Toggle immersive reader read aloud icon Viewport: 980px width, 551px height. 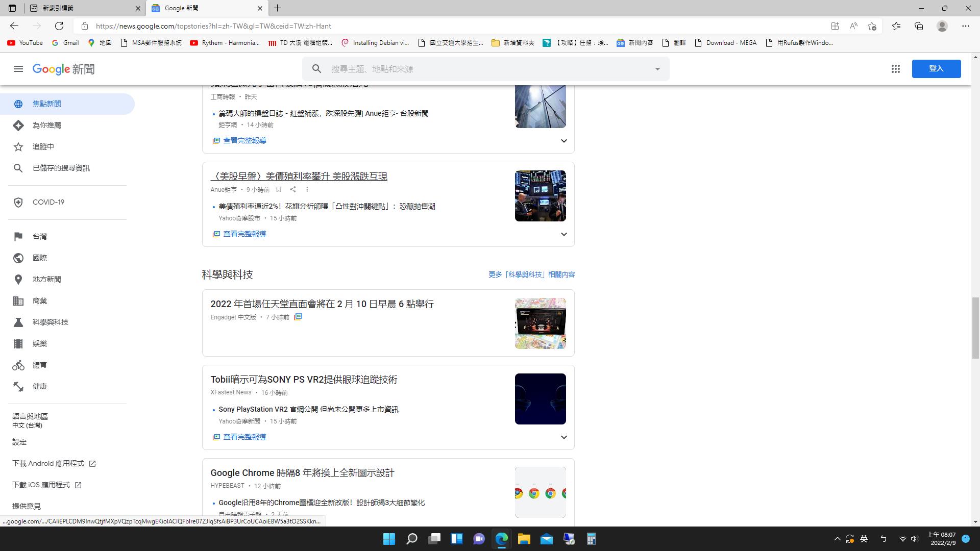pyautogui.click(x=853, y=26)
